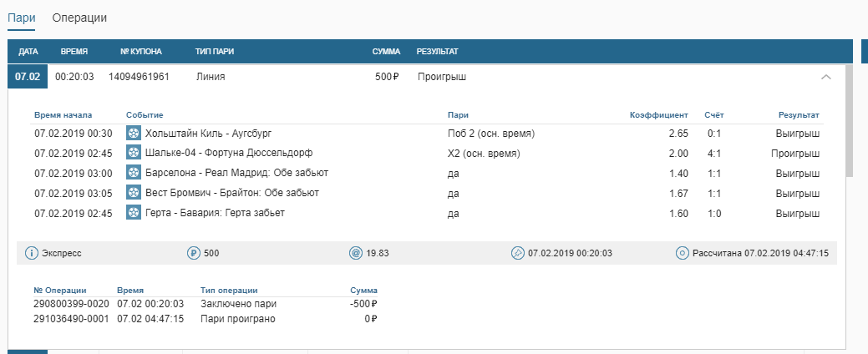Click the vertical scrollbar of the bets list

click(x=850, y=122)
